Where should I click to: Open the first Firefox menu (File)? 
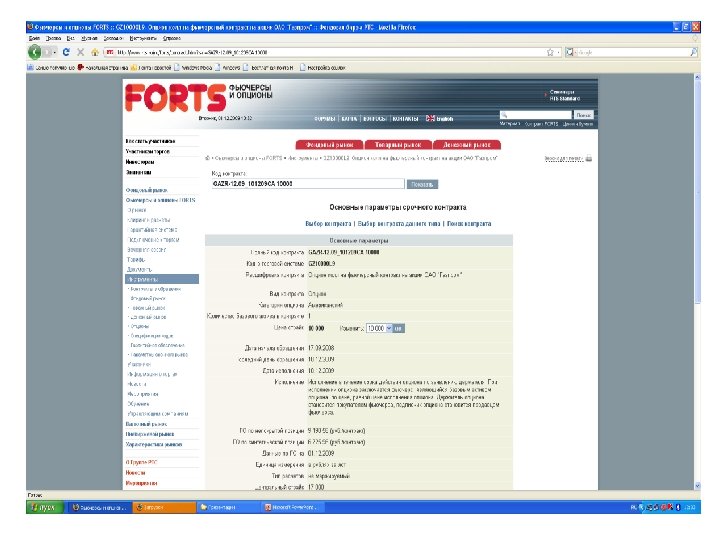click(34, 39)
